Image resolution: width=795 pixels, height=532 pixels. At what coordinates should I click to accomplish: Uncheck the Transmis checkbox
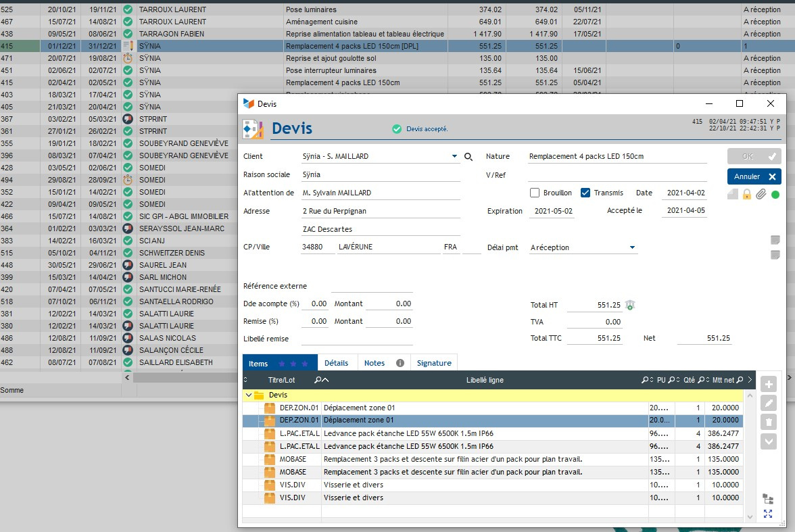pyautogui.click(x=585, y=193)
